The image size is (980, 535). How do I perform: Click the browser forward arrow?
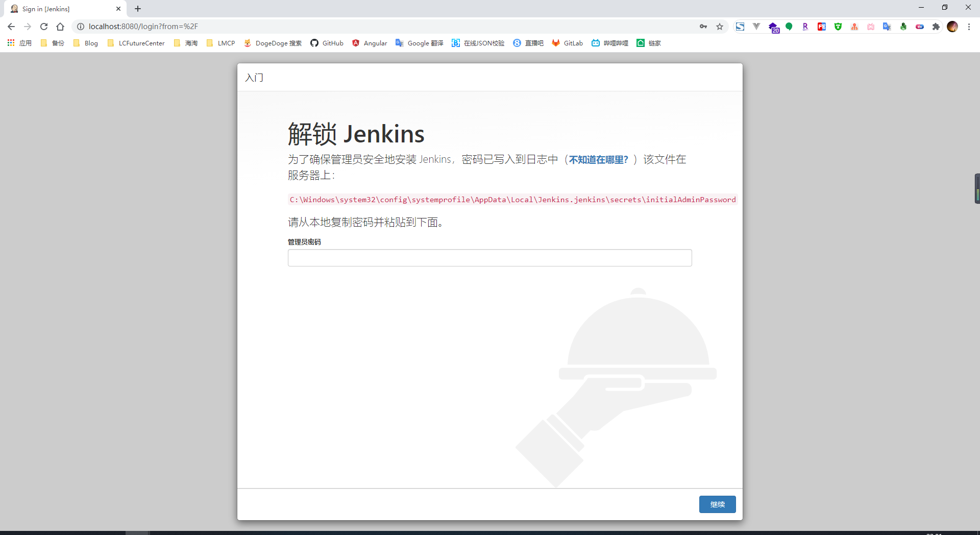28,27
